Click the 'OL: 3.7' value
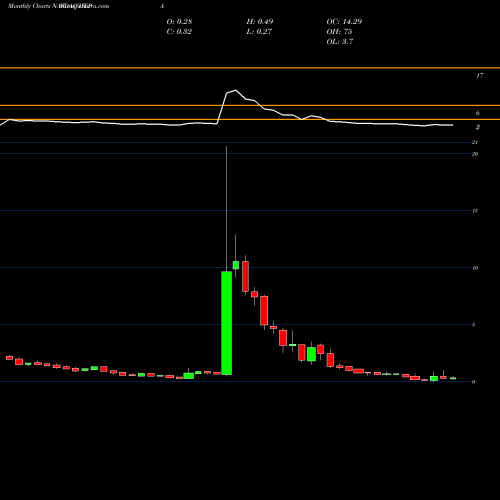Image resolution: width=500 pixels, height=500 pixels. point(340,42)
